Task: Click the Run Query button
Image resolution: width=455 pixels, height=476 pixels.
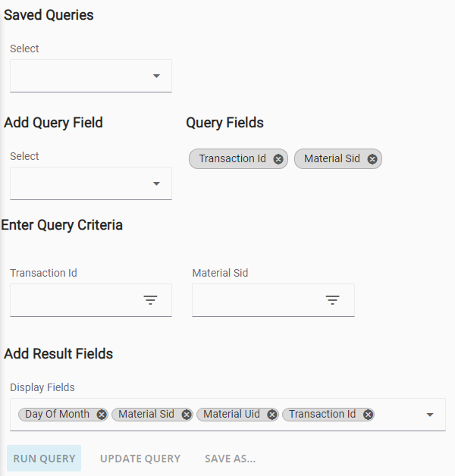Action: (44, 459)
